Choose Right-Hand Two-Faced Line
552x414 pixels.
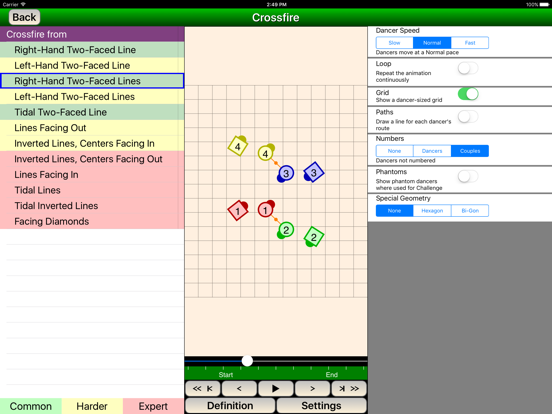click(x=92, y=50)
